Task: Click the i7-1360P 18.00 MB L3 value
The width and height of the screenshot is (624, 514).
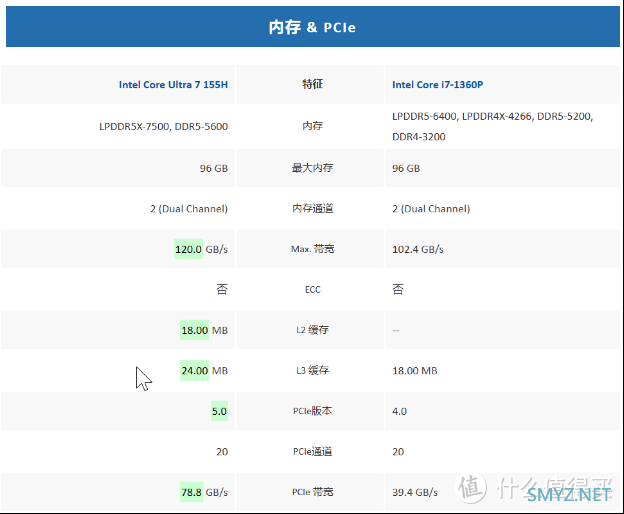Action: click(415, 371)
